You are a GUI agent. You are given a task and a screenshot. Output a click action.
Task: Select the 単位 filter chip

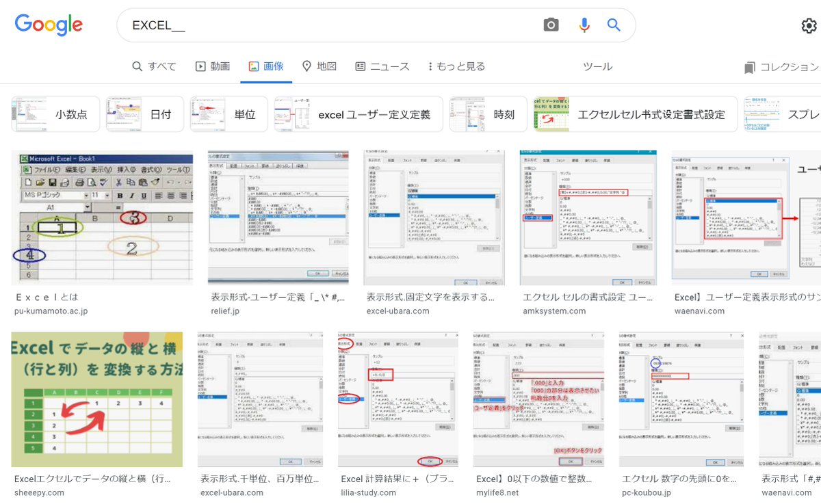(229, 114)
